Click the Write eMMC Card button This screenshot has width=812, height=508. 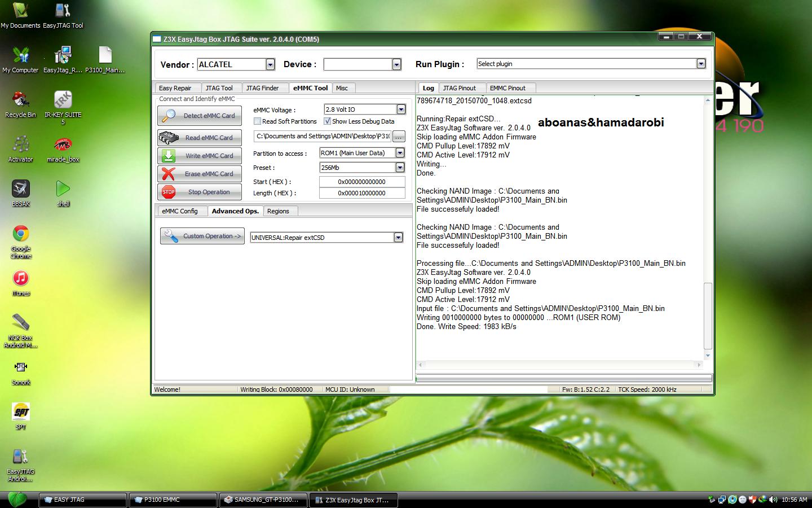tap(200, 156)
